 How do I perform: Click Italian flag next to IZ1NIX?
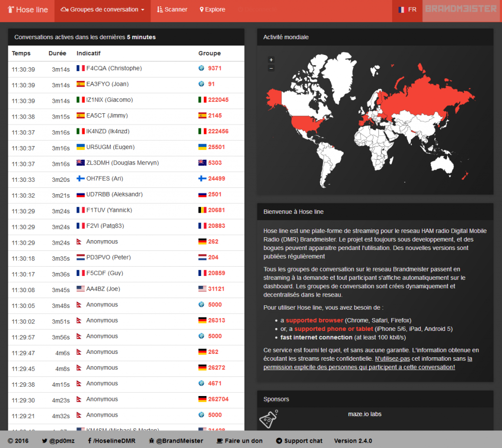pyautogui.click(x=81, y=100)
